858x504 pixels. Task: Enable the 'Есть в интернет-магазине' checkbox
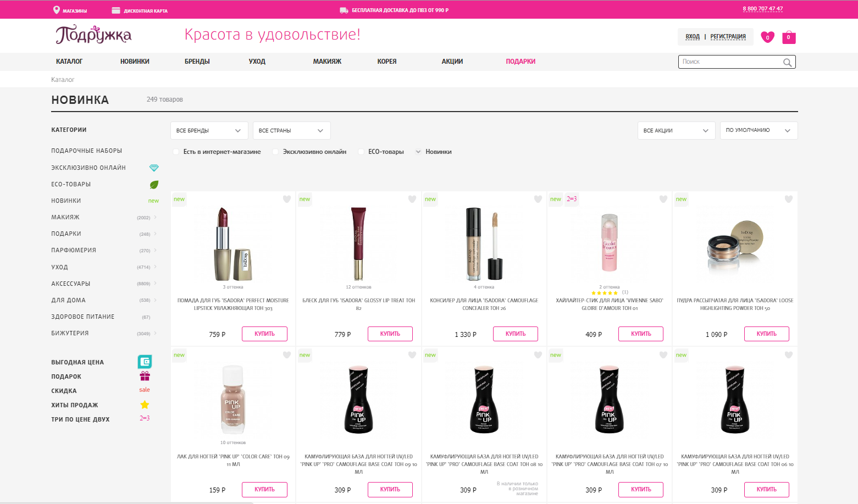point(176,152)
